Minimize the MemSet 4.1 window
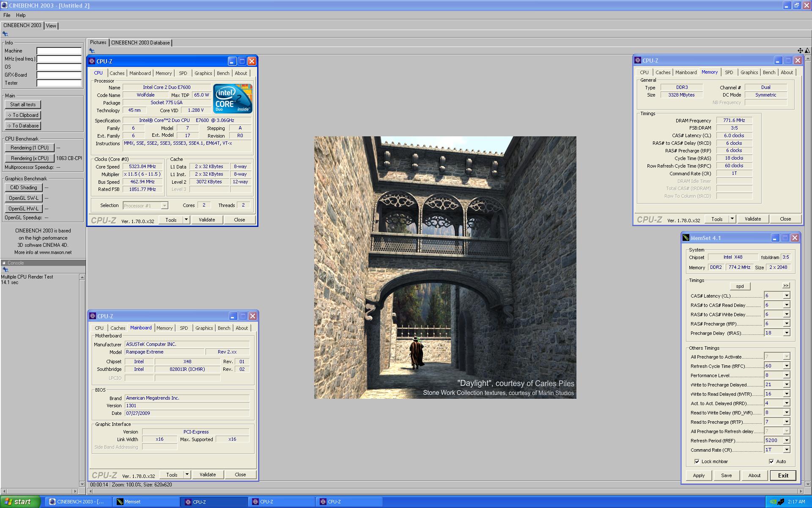The image size is (812, 508). (x=775, y=238)
